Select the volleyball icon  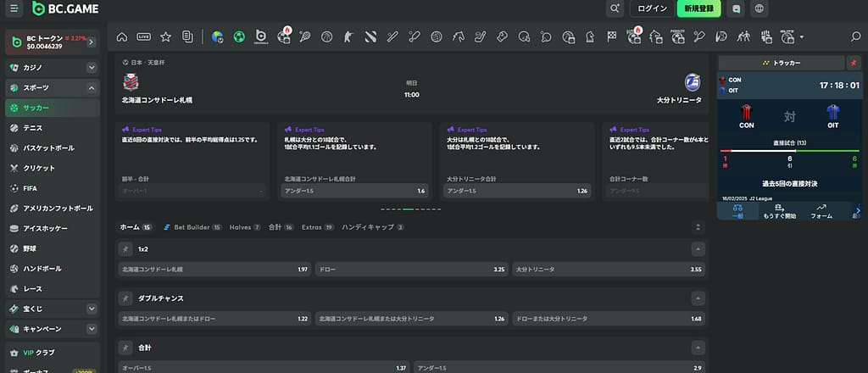point(437,37)
